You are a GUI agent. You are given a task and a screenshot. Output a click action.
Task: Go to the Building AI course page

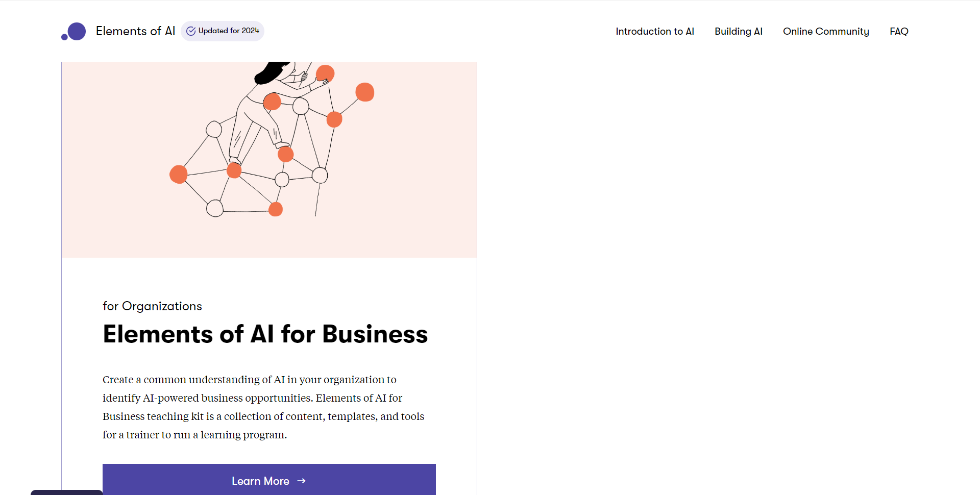[738, 31]
